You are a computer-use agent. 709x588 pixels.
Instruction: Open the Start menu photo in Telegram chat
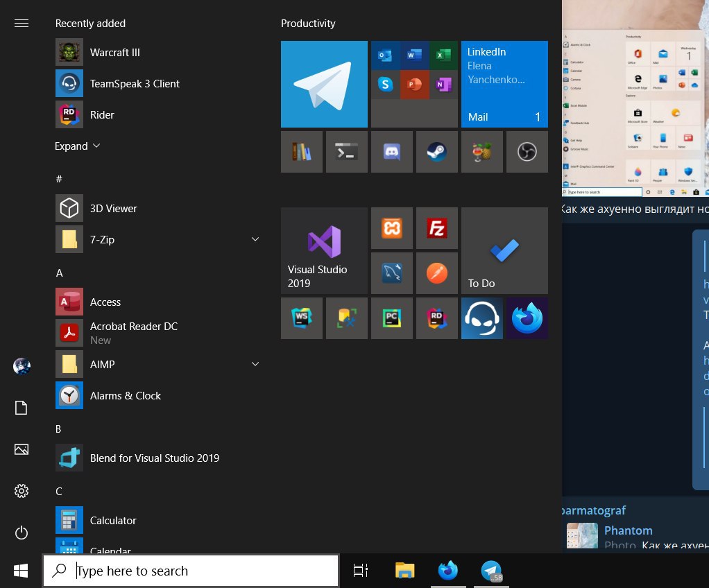(x=635, y=98)
